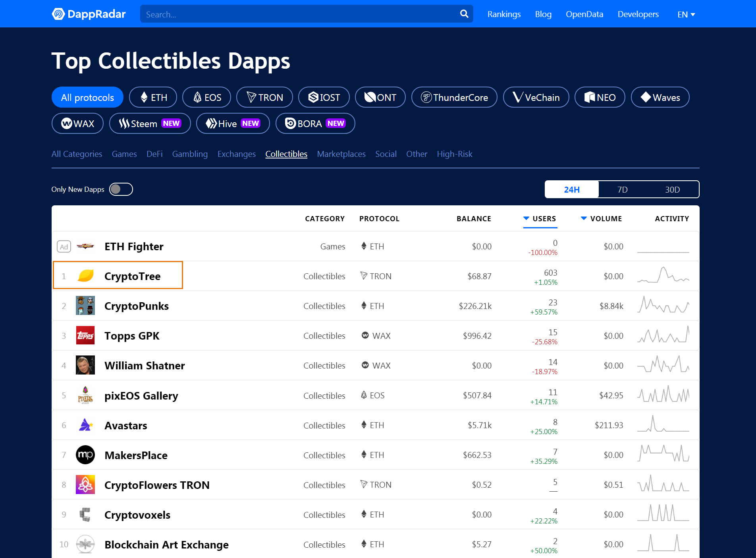Screen dimensions: 756x558
Task: Open Gambling category tab
Action: coord(190,154)
